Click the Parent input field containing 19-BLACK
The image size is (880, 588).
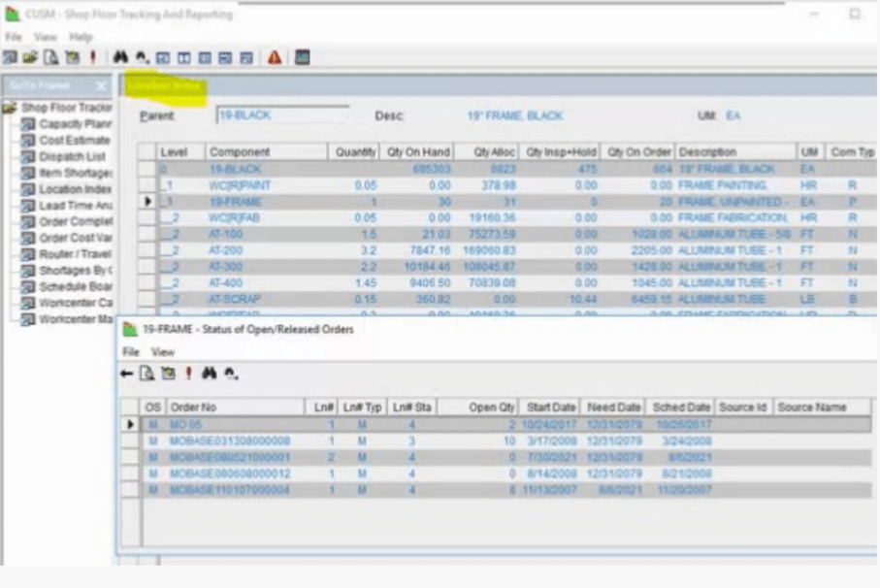282,115
